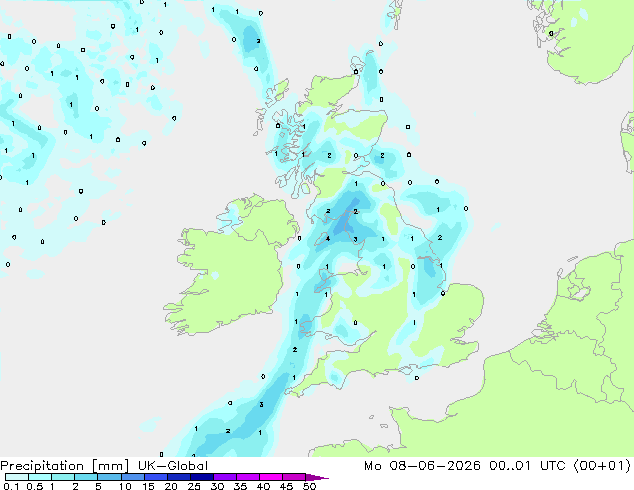Click the arrow tip above 50 mm in legend
Image resolution: width=634 pixels, height=490 pixels.
pyautogui.click(x=317, y=477)
